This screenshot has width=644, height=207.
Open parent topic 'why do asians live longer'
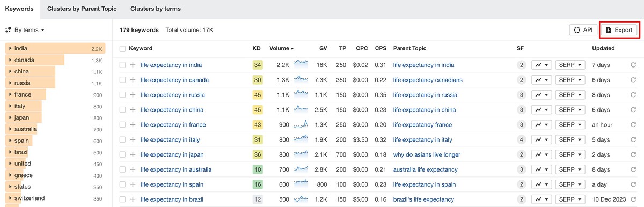pyautogui.click(x=427, y=155)
